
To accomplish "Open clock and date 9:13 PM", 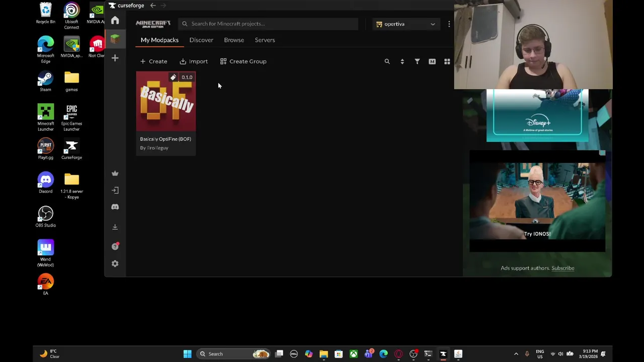I will pyautogui.click(x=588, y=354).
